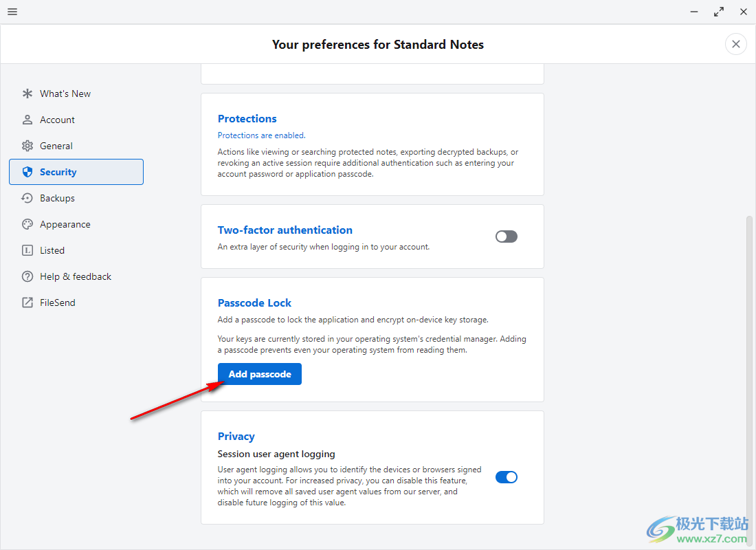This screenshot has height=550, width=756.
Task: Open the What's New section
Action: point(76,93)
